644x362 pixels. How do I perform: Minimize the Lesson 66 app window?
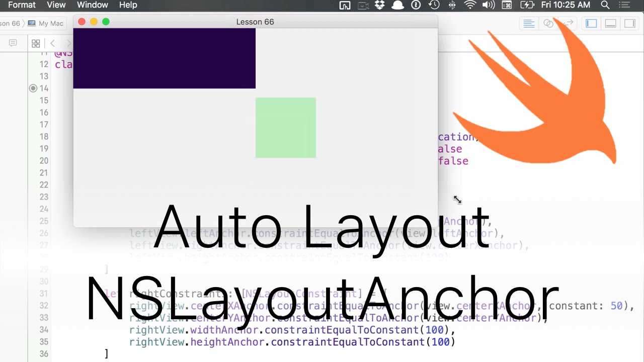(94, 22)
